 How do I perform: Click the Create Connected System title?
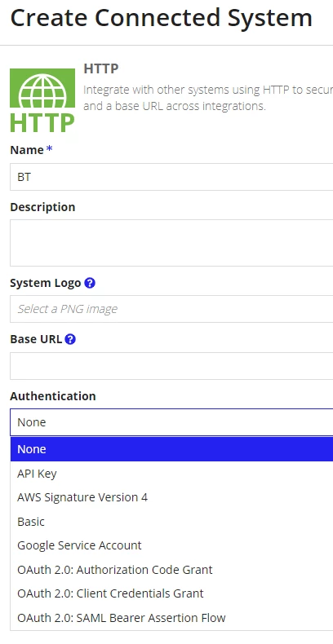(161, 18)
